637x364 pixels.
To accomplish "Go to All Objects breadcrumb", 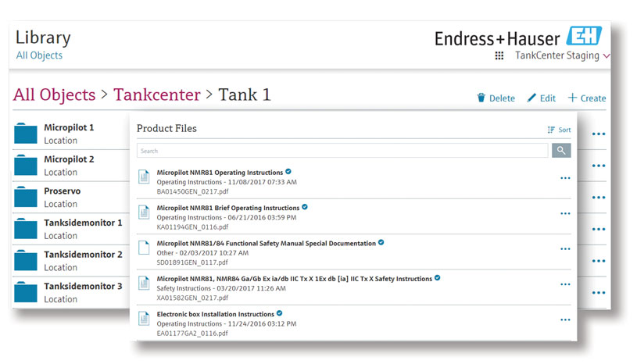I will [x=54, y=95].
